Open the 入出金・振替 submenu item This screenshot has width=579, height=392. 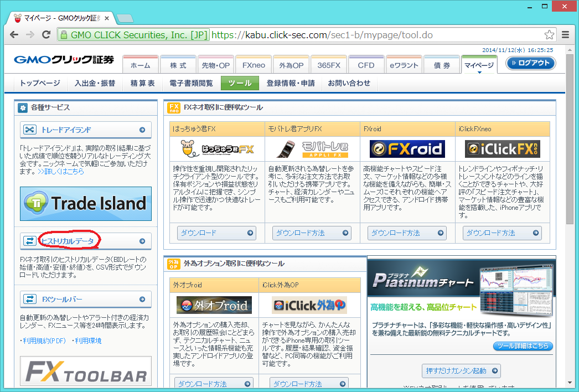(95, 83)
